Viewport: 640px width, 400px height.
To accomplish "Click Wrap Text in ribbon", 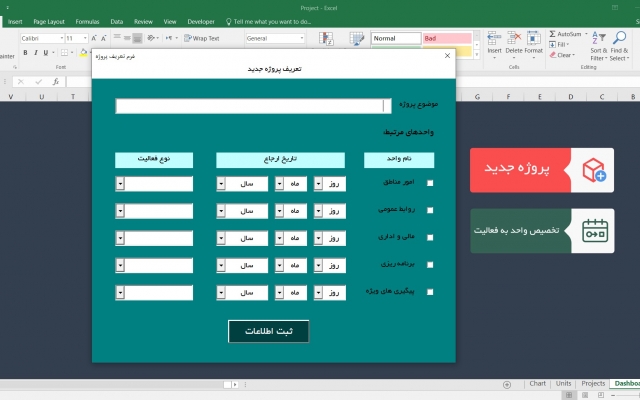I will click(202, 38).
